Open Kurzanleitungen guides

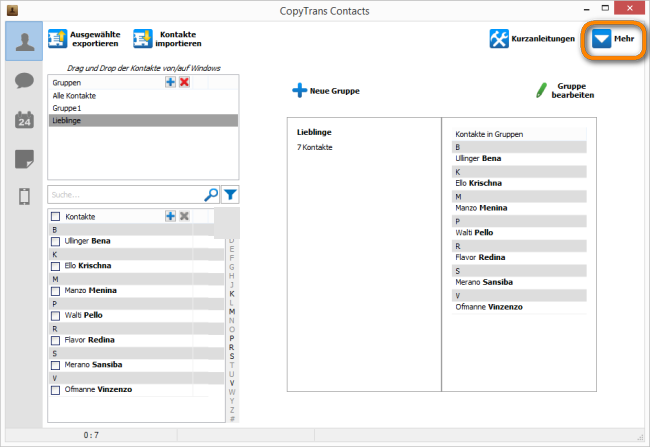532,39
